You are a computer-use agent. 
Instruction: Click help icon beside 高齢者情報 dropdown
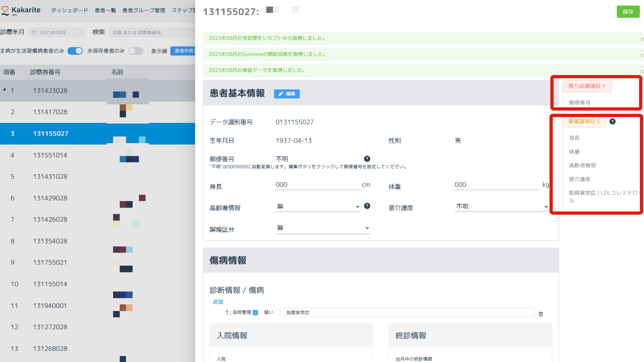(x=367, y=206)
